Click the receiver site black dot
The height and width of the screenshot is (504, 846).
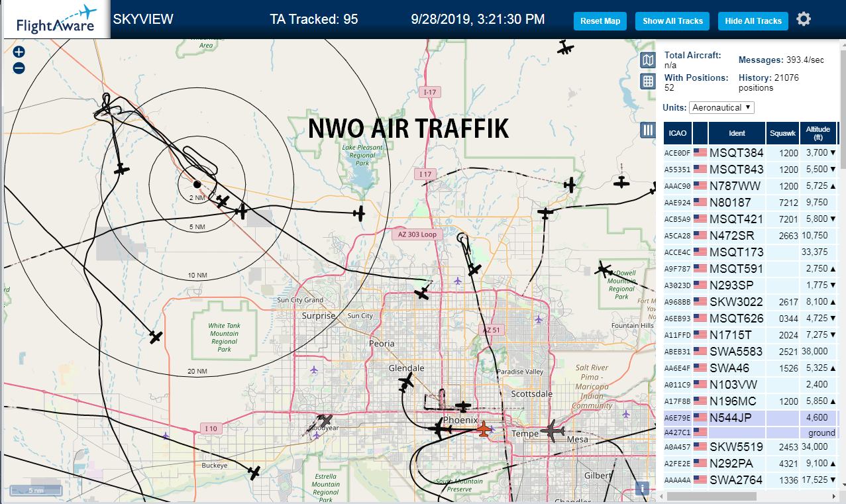pyautogui.click(x=197, y=183)
